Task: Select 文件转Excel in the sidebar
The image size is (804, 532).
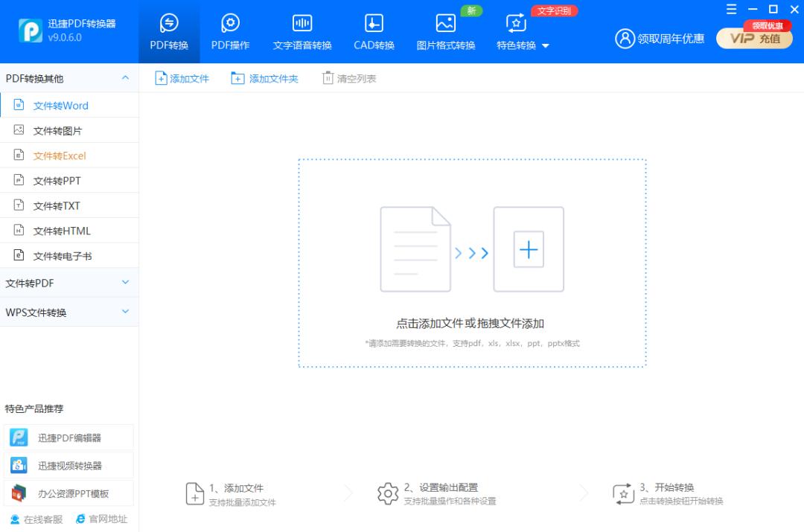Action: pyautogui.click(x=60, y=155)
